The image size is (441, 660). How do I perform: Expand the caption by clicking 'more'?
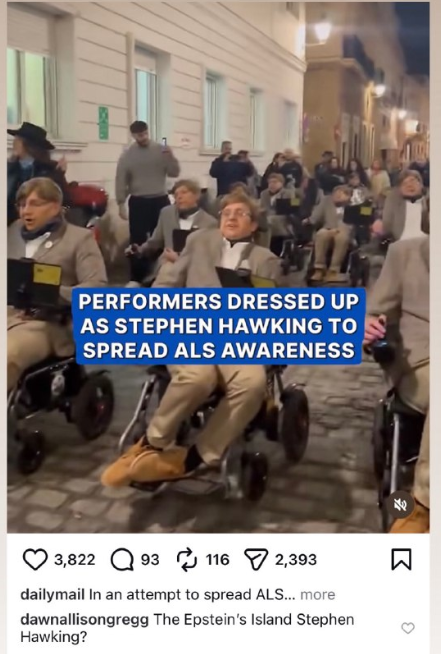pos(318,594)
